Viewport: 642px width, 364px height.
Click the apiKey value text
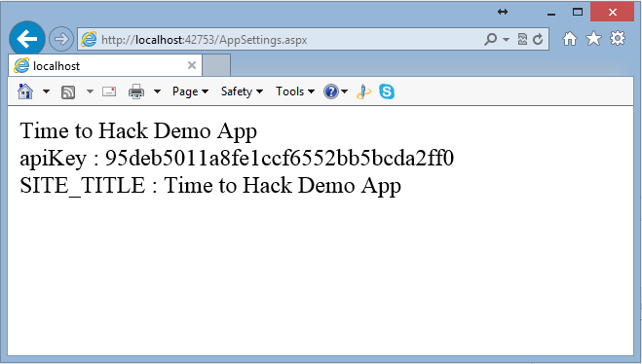pos(280,158)
